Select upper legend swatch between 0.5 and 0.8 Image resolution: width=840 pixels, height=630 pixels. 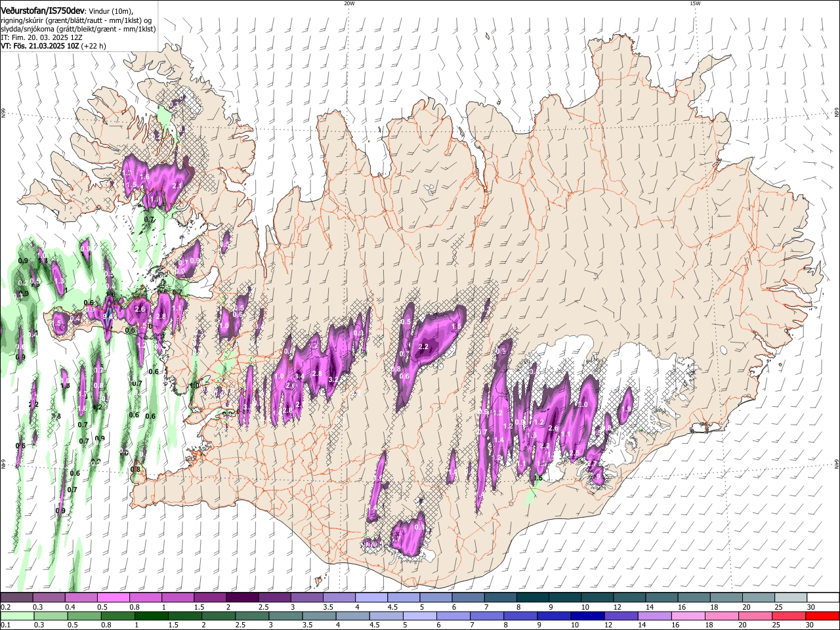point(114,598)
